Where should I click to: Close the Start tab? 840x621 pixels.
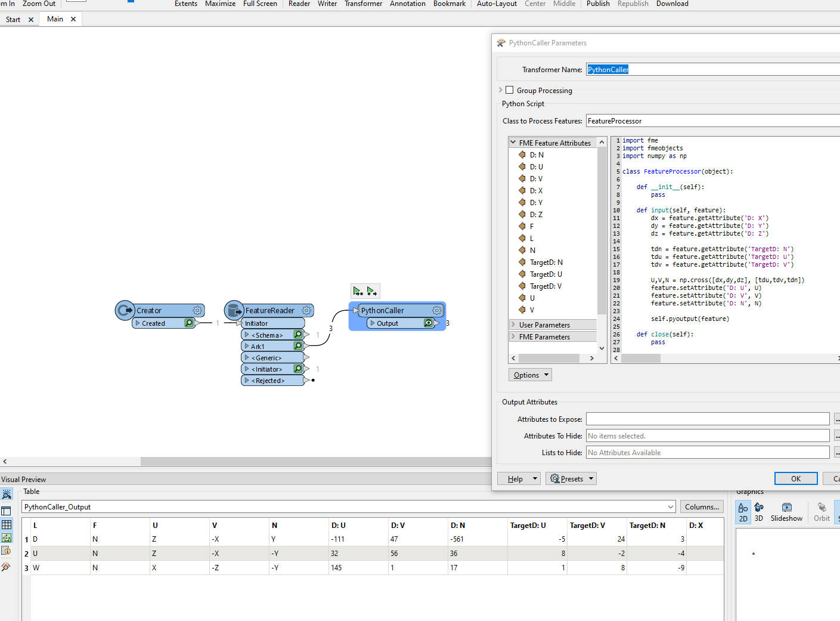point(31,20)
